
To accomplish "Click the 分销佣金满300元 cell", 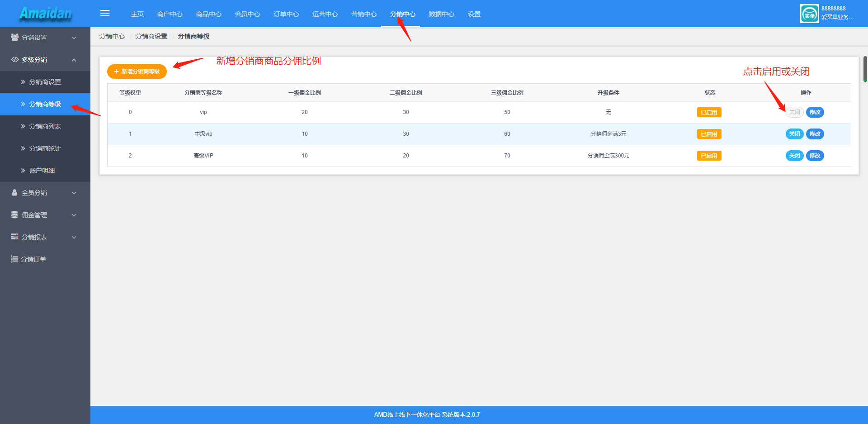I will (x=609, y=156).
